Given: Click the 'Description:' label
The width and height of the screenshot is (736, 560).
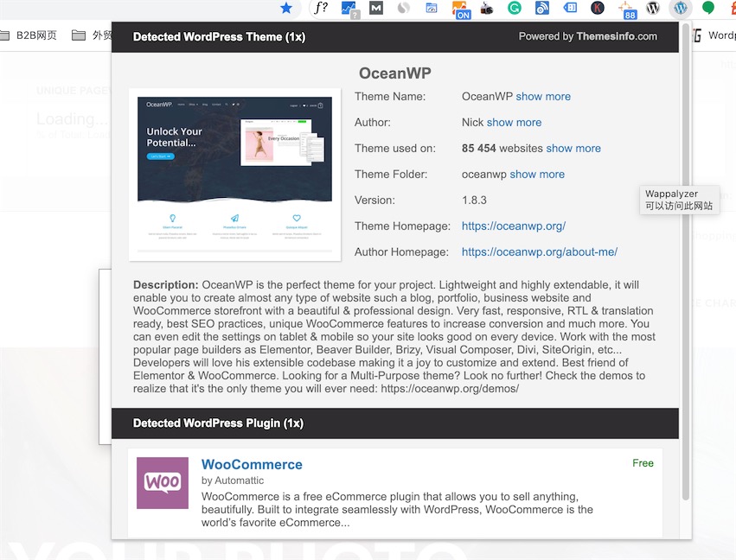Looking at the screenshot, I should click(166, 284).
